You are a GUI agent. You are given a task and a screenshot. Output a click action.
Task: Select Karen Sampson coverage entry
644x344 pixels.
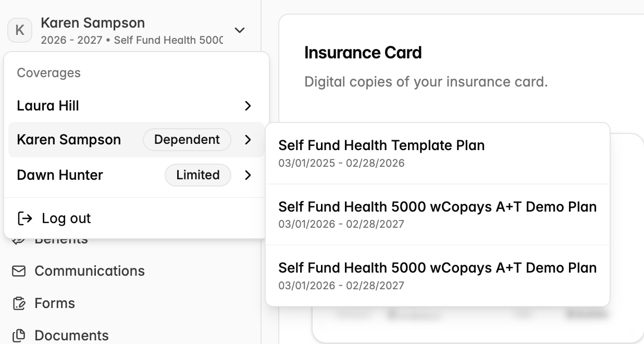tap(137, 140)
